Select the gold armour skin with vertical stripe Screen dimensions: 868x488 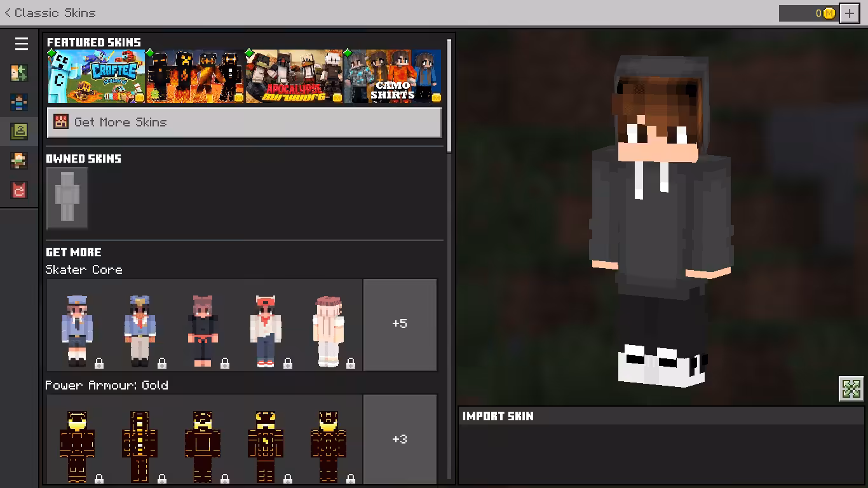point(140,447)
